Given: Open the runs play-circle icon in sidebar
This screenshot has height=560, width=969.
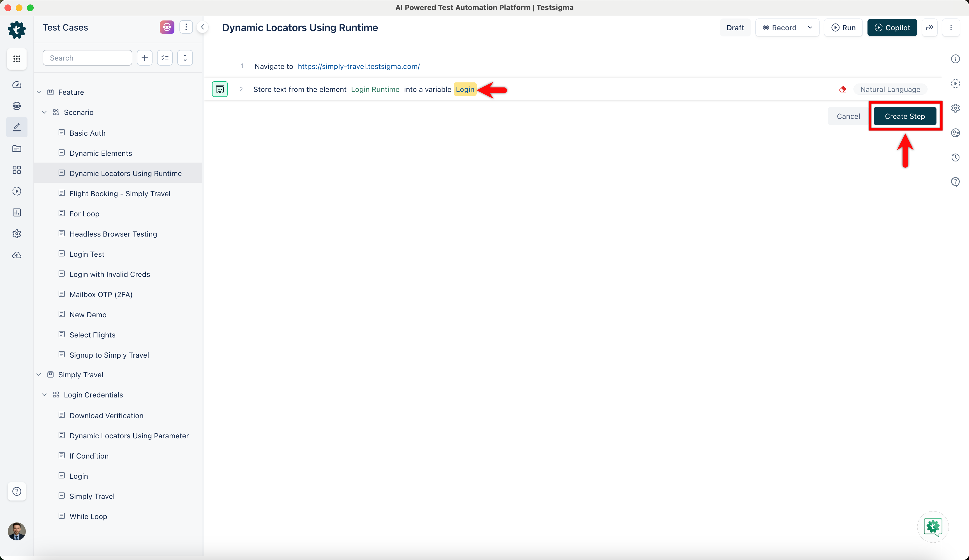Looking at the screenshot, I should click(17, 191).
